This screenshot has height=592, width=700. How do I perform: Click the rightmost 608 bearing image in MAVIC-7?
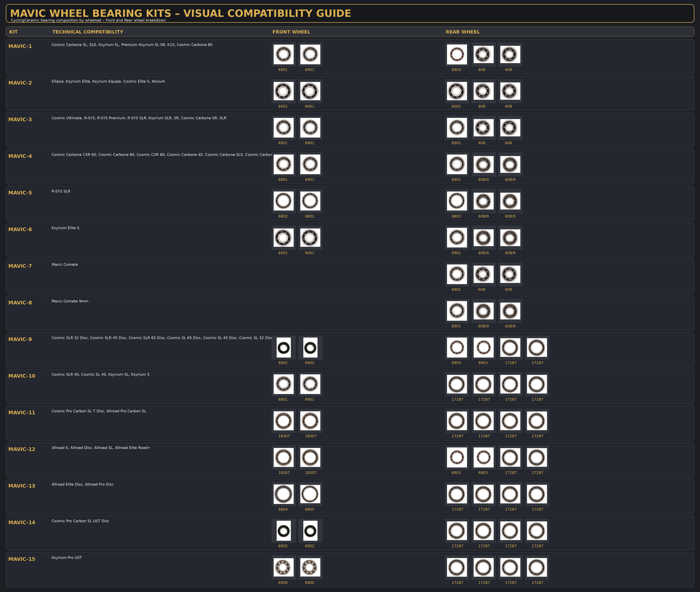tap(510, 274)
